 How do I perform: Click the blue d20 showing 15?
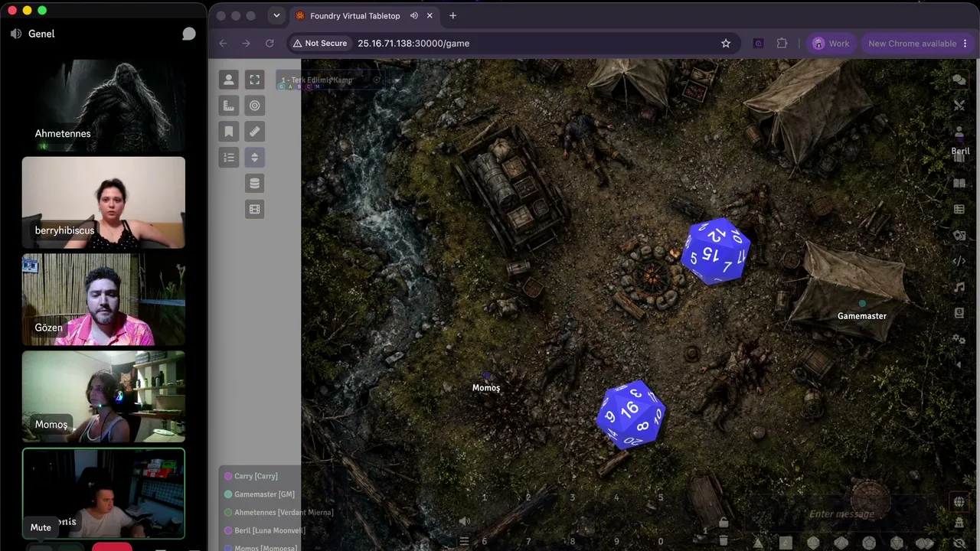pyautogui.click(x=716, y=252)
